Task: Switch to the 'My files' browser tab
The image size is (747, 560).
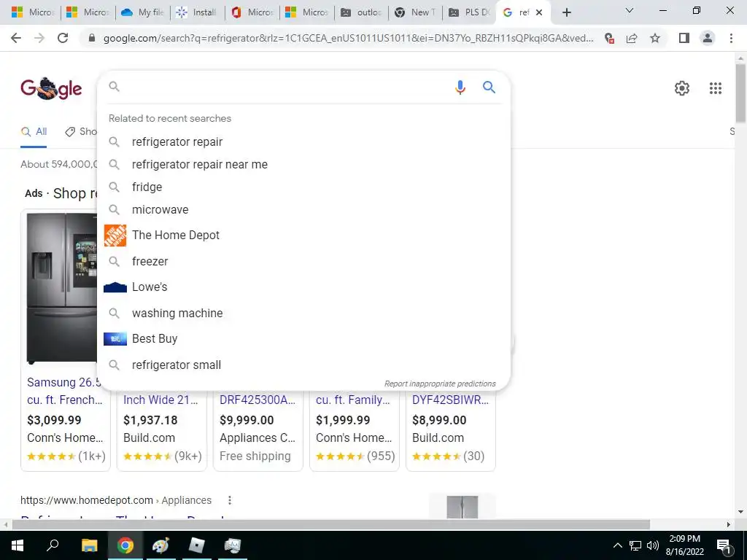Action: tap(143, 12)
